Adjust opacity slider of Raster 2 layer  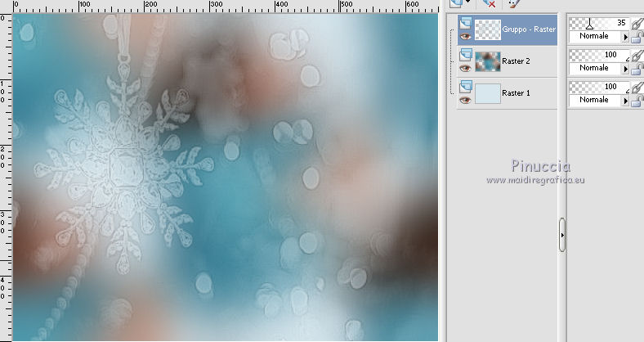(x=599, y=55)
